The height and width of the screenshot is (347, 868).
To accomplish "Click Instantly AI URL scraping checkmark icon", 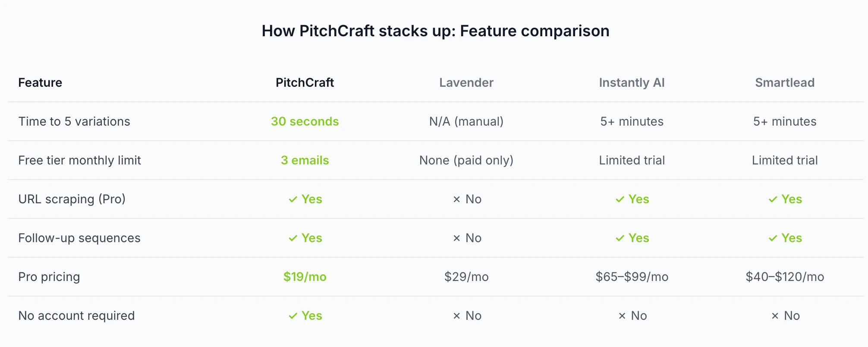I will click(620, 199).
